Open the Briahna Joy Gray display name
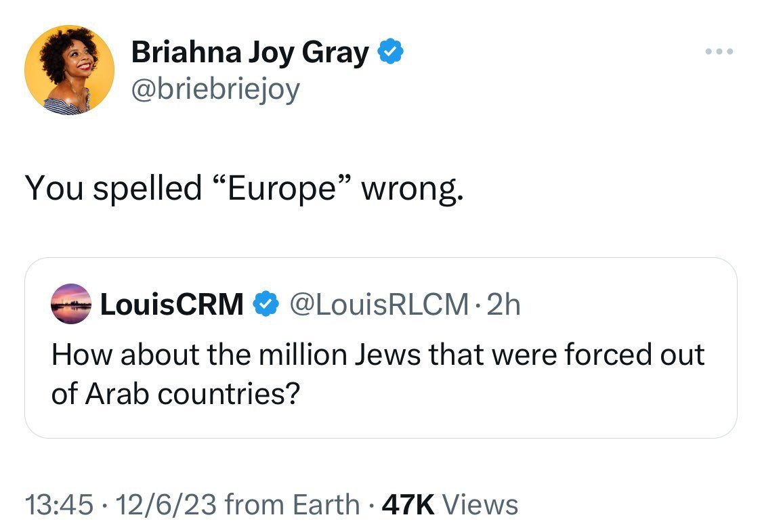The height and width of the screenshot is (532, 762). point(250,52)
